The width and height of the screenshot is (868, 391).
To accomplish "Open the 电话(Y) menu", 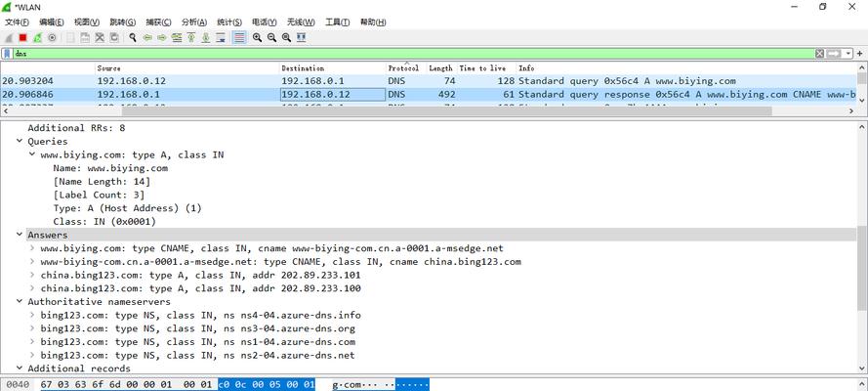I will coord(264,22).
